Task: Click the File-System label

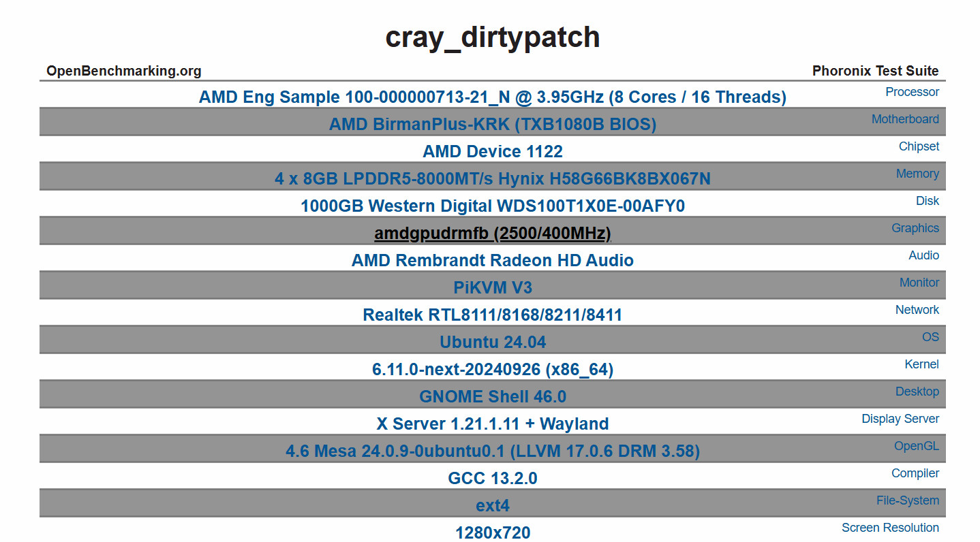Action: (908, 500)
